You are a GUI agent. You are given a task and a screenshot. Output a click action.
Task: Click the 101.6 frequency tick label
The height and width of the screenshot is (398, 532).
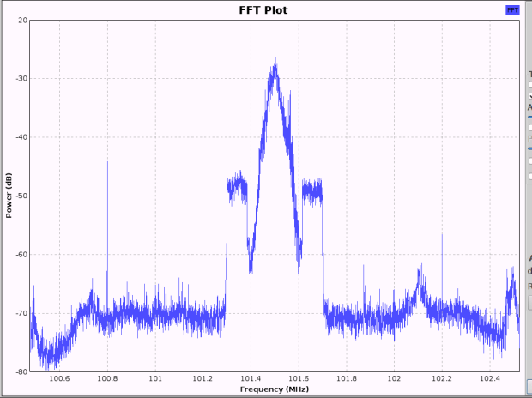coord(299,378)
